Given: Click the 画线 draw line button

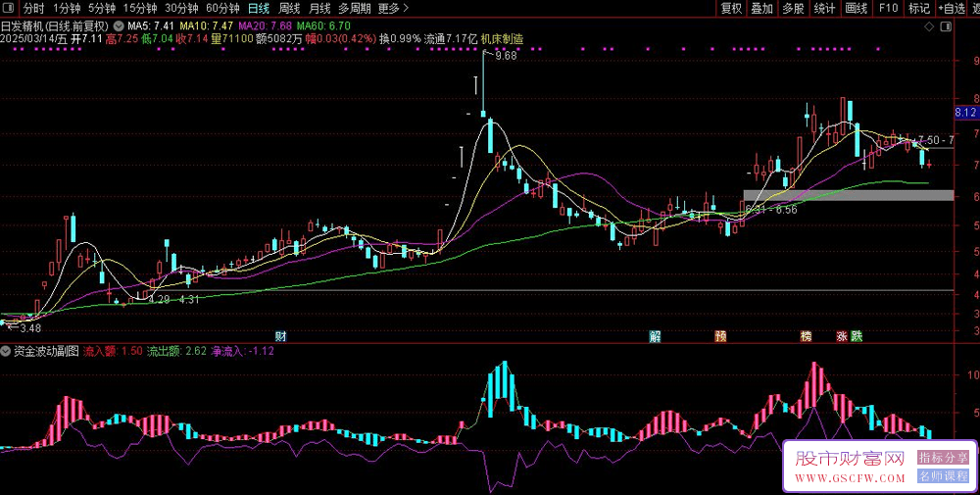Looking at the screenshot, I should pos(857,8).
